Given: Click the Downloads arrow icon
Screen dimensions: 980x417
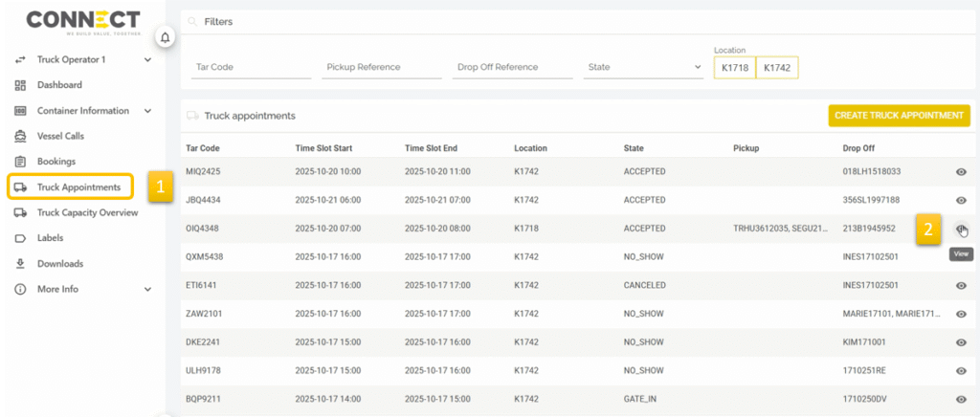Looking at the screenshot, I should coord(20,263).
